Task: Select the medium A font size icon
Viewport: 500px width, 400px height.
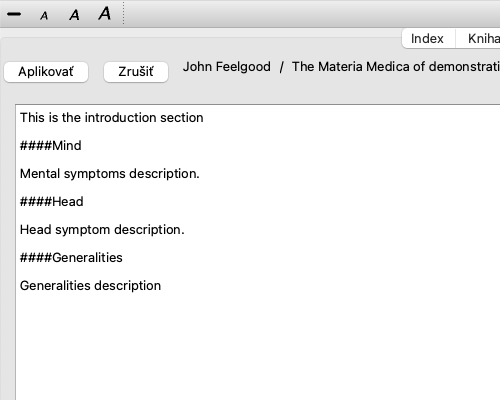Action: click(x=74, y=15)
